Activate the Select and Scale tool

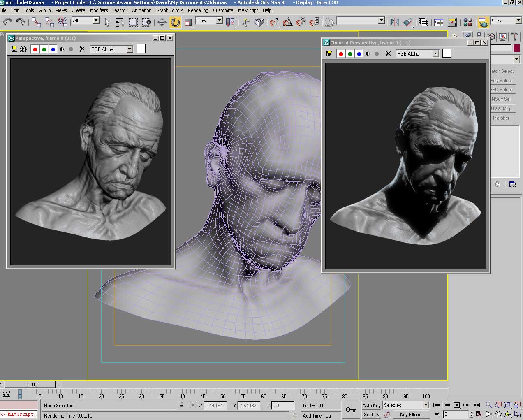pyautogui.click(x=188, y=22)
